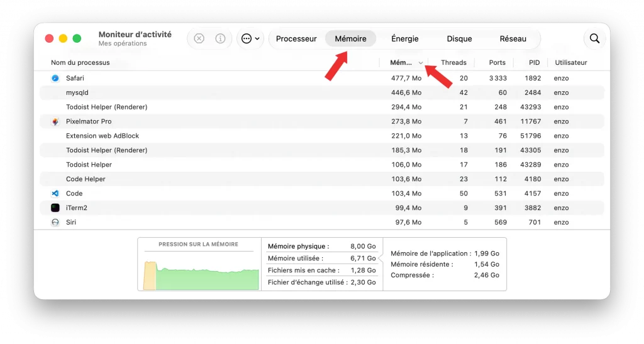Select Todoist Helper (Renderer) using 185,3 Mo

322,150
